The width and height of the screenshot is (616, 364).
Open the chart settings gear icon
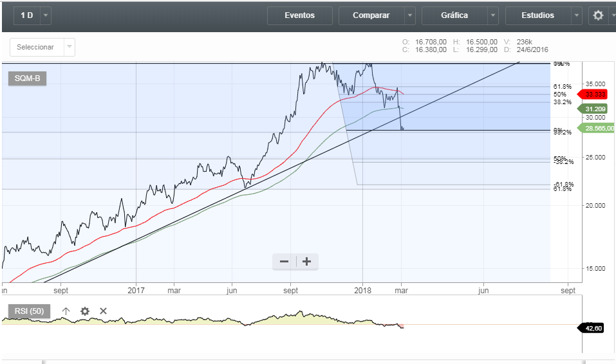click(598, 15)
